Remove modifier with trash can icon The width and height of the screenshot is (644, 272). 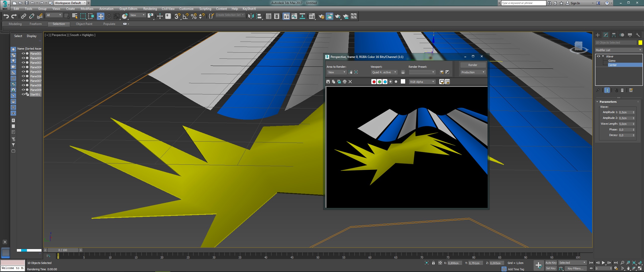click(x=622, y=90)
